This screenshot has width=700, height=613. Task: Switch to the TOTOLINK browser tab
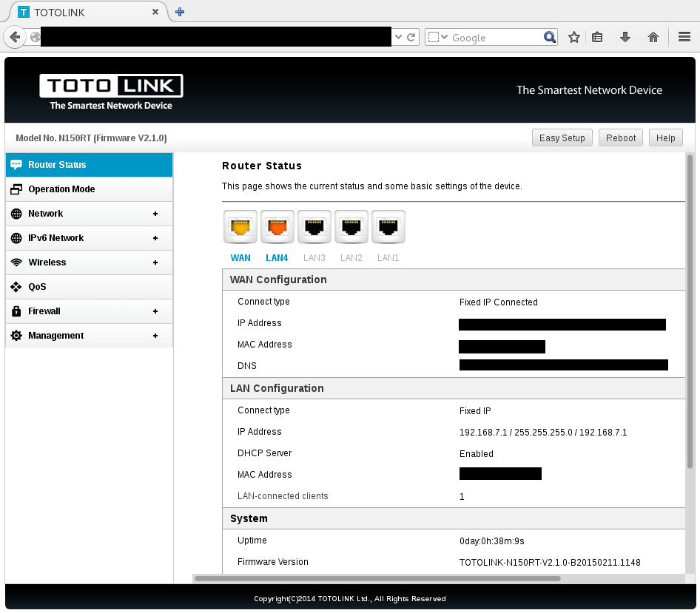(87, 12)
